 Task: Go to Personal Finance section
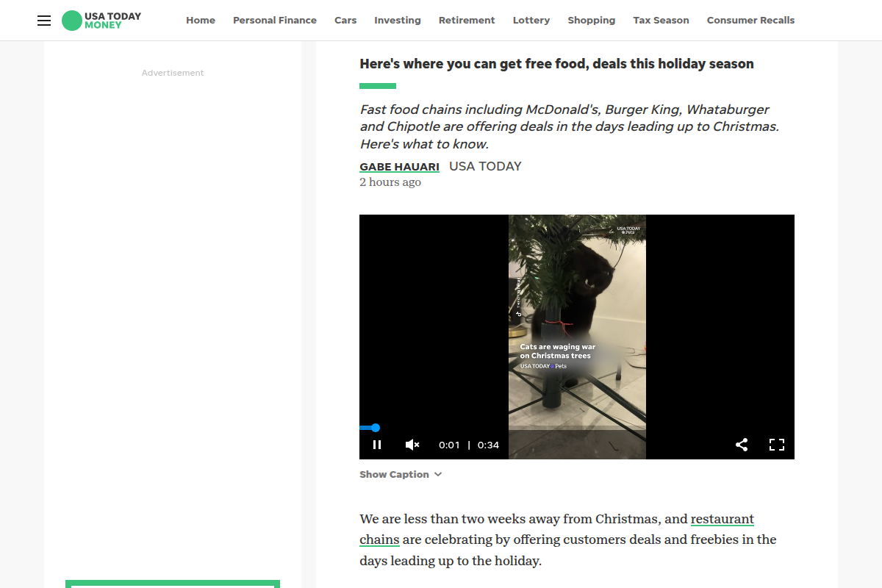pyautogui.click(x=275, y=21)
